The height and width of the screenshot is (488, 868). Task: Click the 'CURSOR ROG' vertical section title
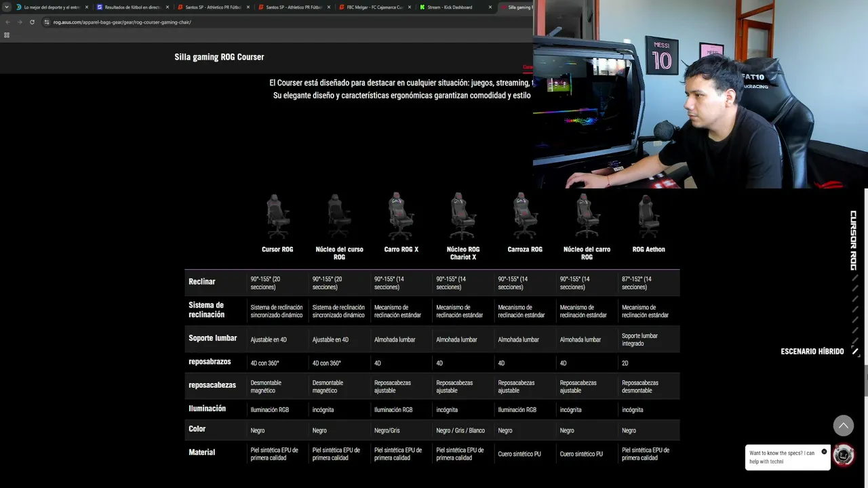click(x=854, y=240)
